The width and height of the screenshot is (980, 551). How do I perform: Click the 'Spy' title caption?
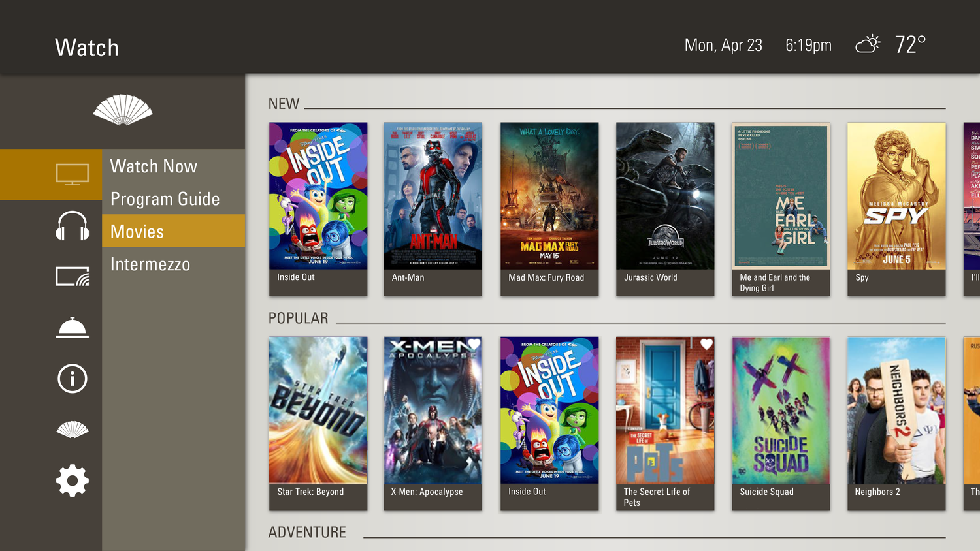[x=862, y=277]
